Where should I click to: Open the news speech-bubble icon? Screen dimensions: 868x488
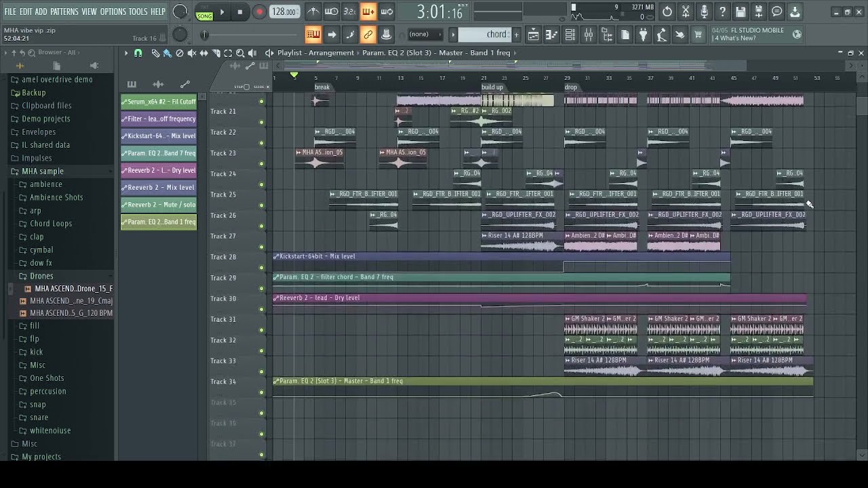(x=777, y=12)
